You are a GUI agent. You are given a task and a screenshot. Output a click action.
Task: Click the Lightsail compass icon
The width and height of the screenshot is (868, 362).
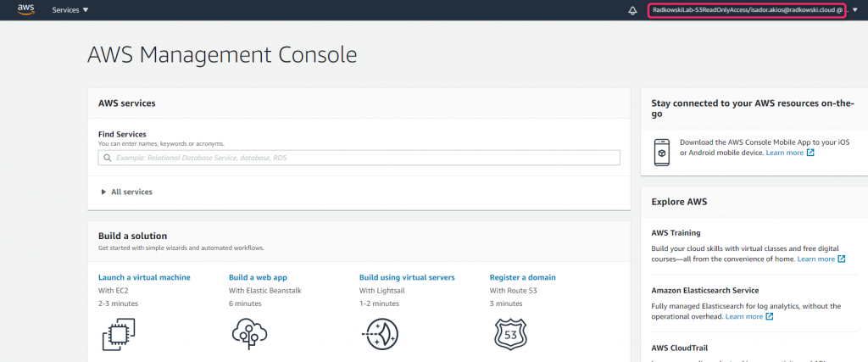(x=381, y=334)
